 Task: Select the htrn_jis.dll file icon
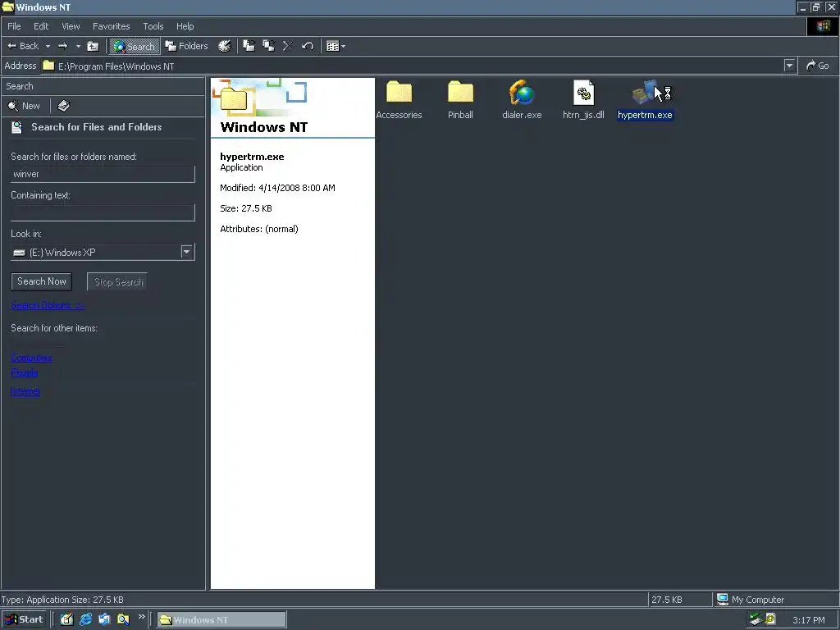tap(583, 99)
